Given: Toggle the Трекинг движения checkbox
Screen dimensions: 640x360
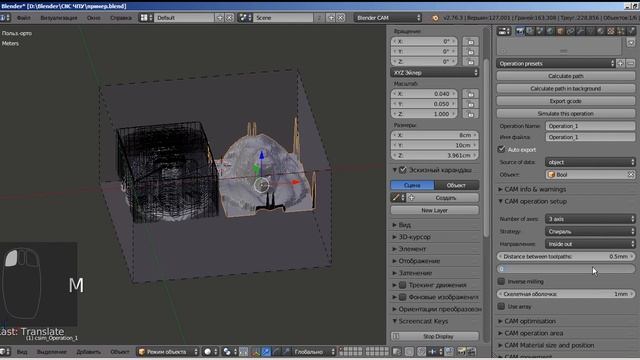Looking at the screenshot, I should pos(403,285).
